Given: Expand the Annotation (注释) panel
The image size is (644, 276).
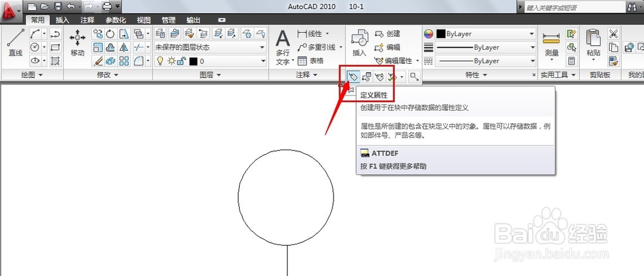Looking at the screenshot, I should click(x=307, y=75).
